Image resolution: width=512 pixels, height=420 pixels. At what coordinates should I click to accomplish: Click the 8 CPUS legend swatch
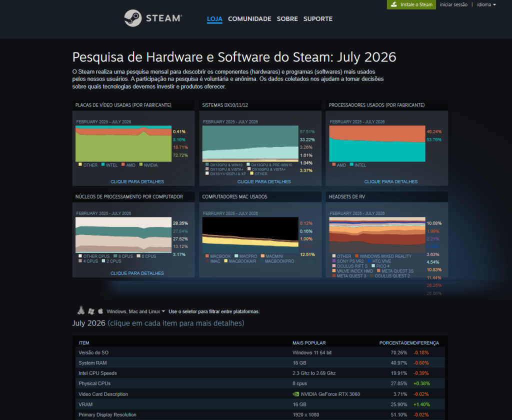115,255
